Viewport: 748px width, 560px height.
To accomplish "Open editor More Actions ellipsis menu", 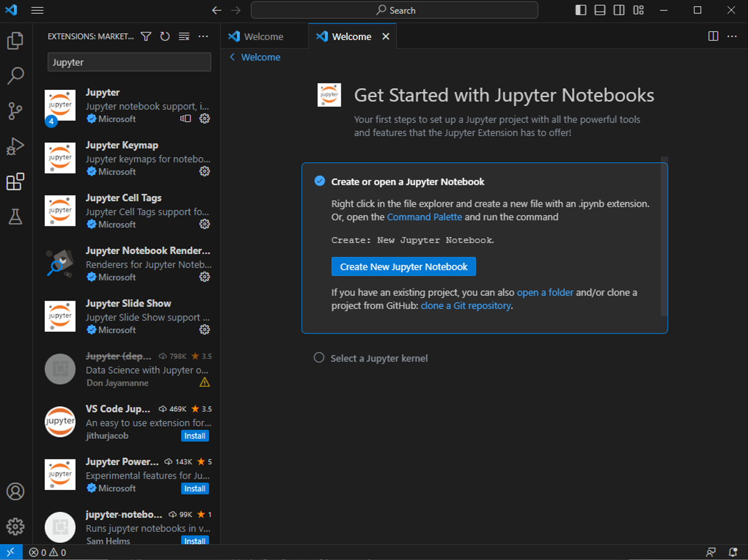I will (x=732, y=36).
